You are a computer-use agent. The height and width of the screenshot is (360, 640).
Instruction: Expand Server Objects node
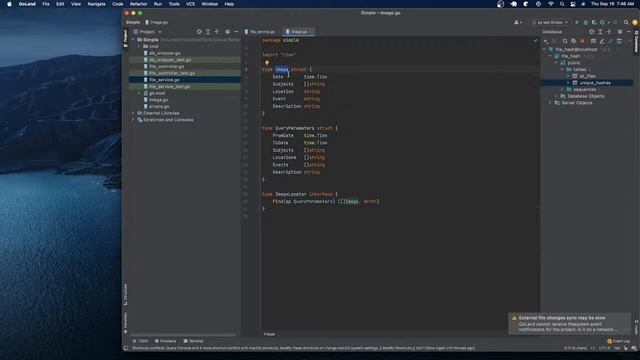551,103
